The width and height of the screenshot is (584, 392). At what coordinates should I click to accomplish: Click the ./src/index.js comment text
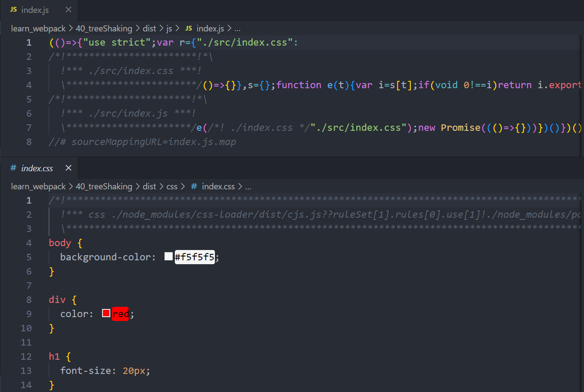click(128, 113)
